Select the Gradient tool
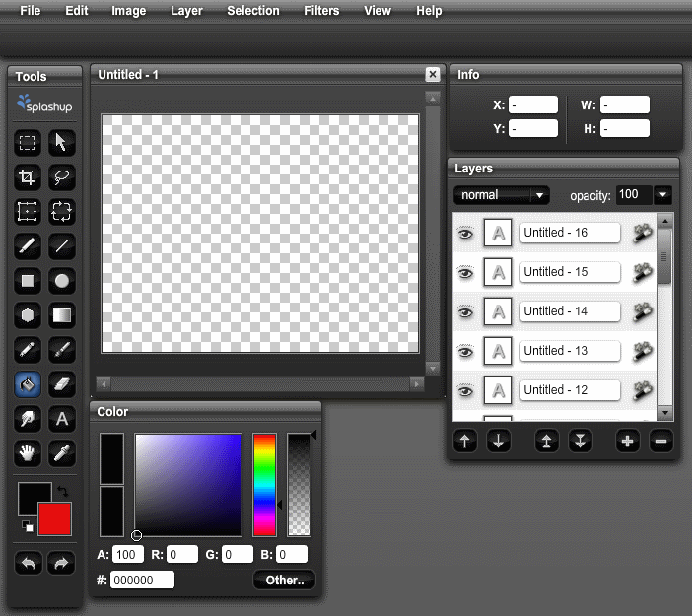The height and width of the screenshot is (616, 692). (62, 315)
